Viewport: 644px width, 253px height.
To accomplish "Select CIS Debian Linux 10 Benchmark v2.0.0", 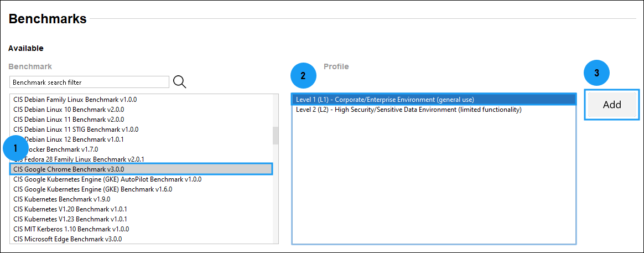I will pos(69,110).
